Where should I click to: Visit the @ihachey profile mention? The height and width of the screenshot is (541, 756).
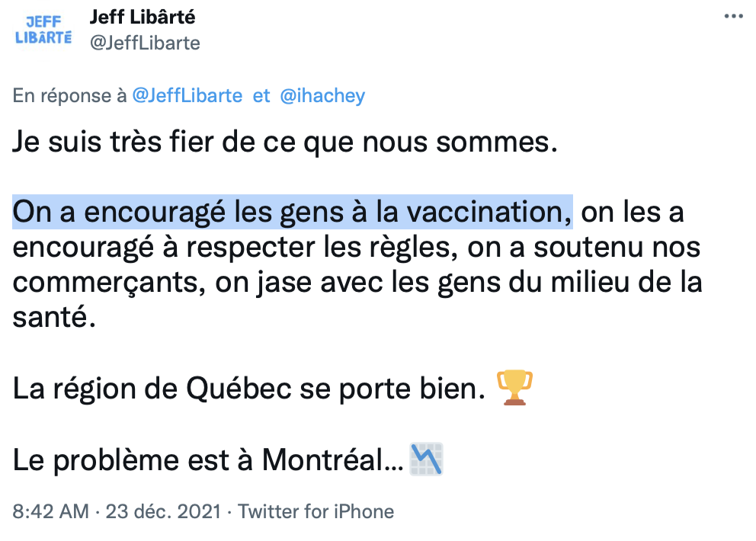coord(322,96)
